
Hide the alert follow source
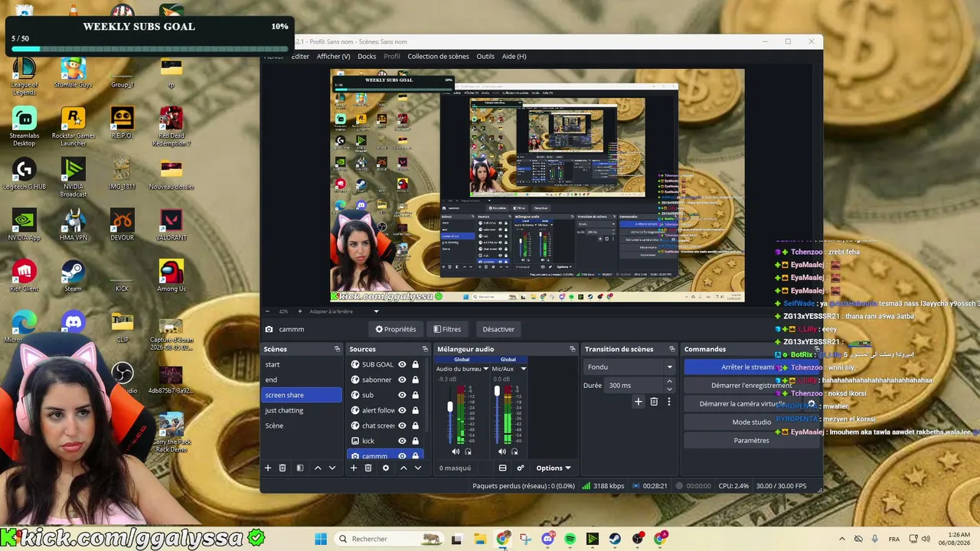point(402,410)
